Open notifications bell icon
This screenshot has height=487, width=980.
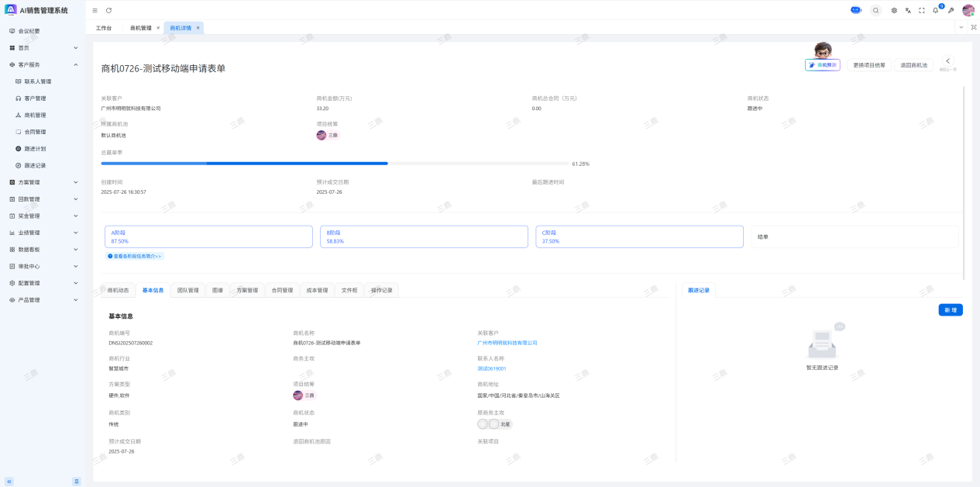point(936,10)
